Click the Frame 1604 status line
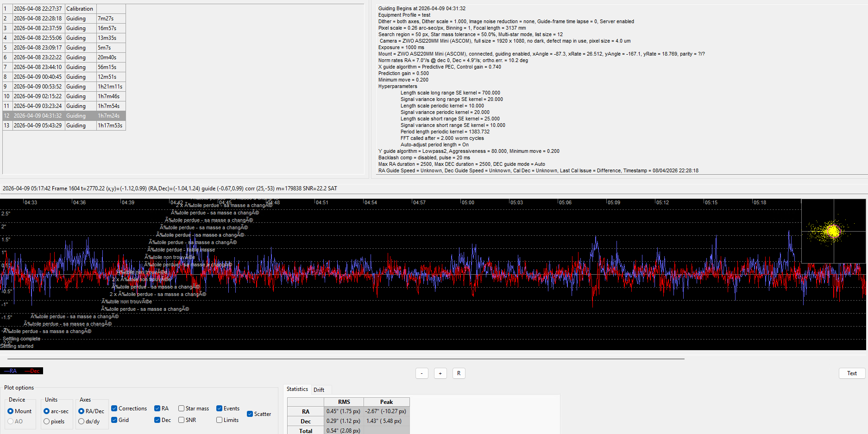This screenshot has width=868, height=434. [x=170, y=189]
